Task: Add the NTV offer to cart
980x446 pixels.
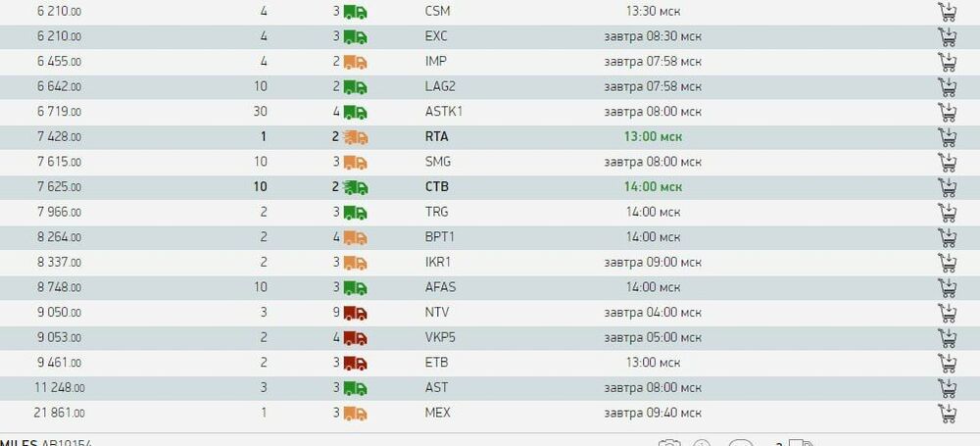Action: [948, 313]
